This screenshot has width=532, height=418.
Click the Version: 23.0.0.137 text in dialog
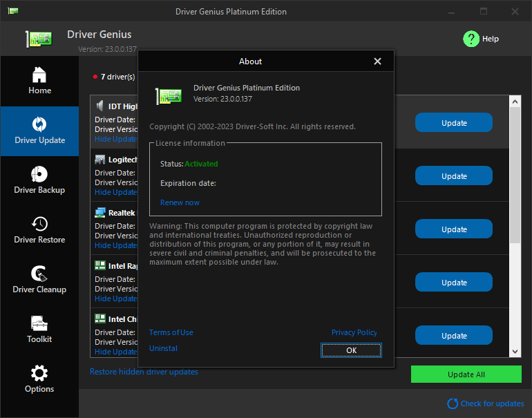pos(222,99)
